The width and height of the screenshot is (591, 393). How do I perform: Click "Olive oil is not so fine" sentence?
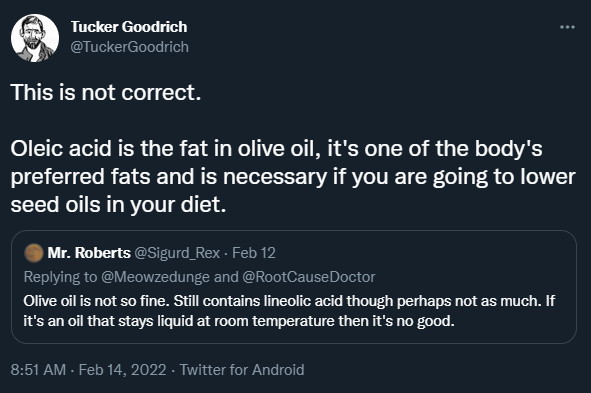[x=97, y=301]
